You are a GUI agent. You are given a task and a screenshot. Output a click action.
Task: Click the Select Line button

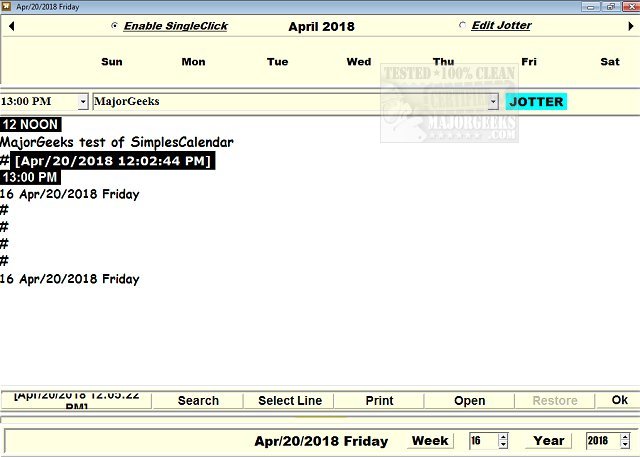tap(290, 401)
